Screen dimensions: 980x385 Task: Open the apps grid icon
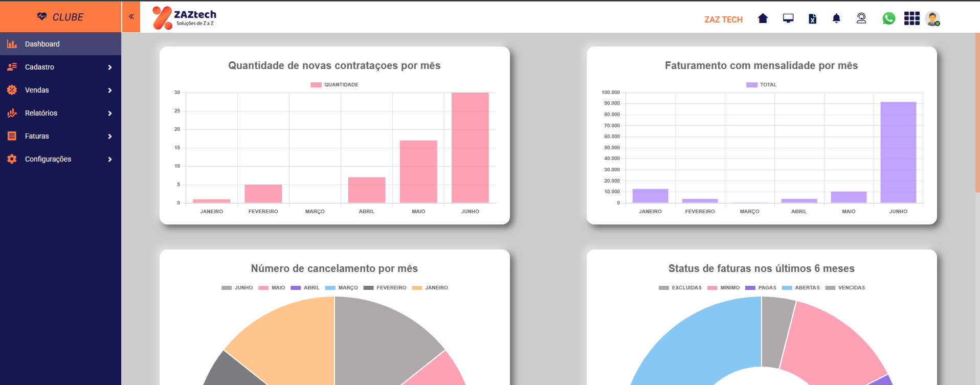point(911,18)
